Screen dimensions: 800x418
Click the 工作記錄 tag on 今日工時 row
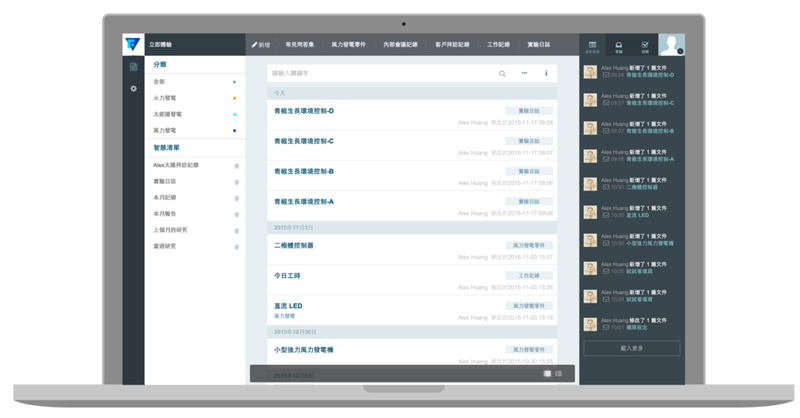click(x=529, y=276)
